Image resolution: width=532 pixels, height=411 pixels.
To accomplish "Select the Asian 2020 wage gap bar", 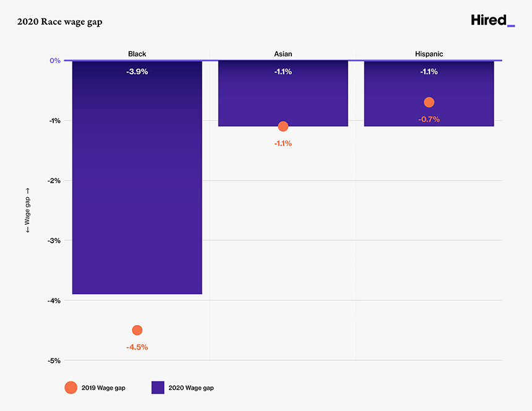I will [283, 99].
